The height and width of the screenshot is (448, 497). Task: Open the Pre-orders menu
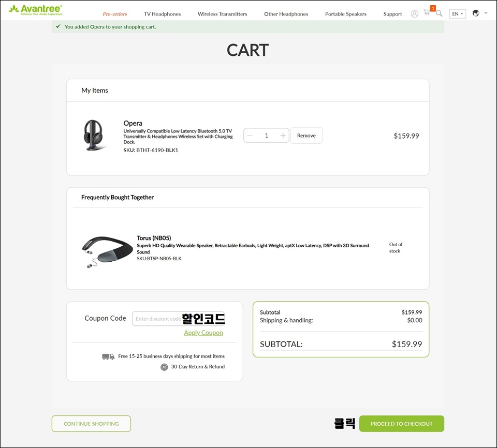tap(115, 14)
